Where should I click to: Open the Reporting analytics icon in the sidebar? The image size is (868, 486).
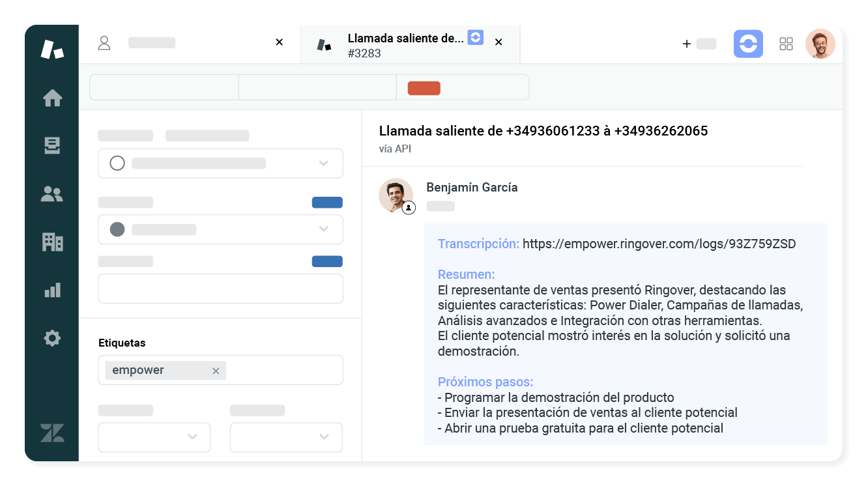pos(52,289)
